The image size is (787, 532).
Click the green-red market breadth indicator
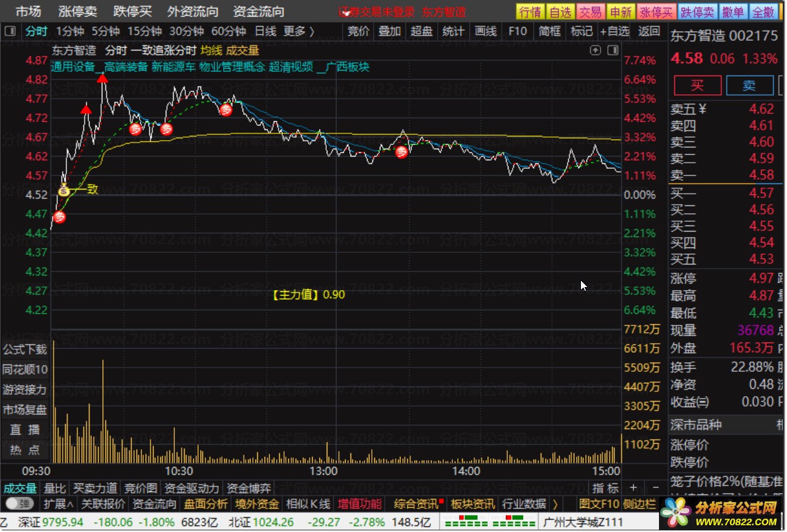[490, 522]
